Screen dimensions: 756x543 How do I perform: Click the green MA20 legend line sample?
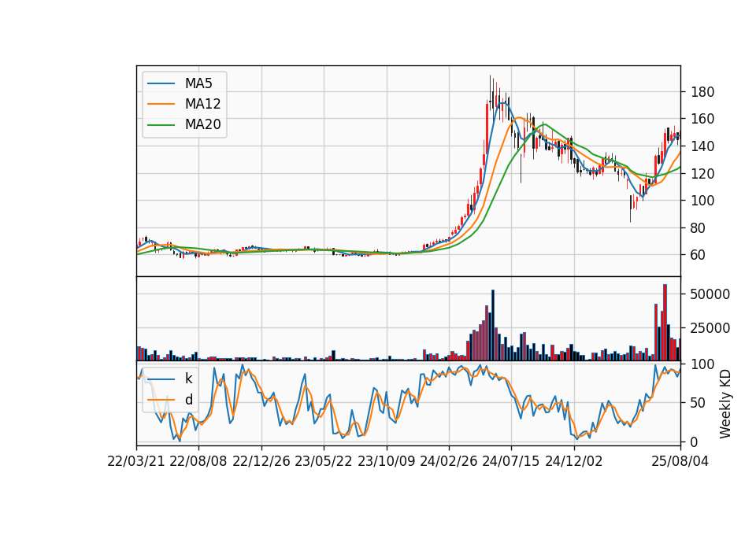pos(161,125)
